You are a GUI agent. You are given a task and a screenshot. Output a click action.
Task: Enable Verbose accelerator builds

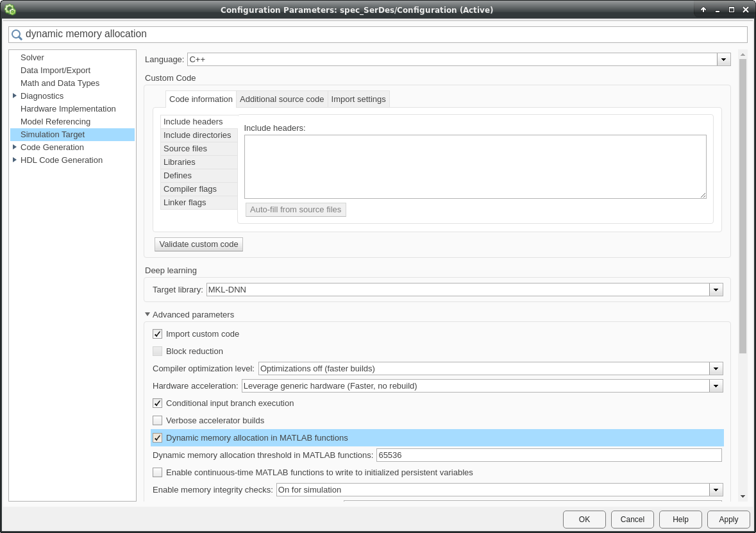pyautogui.click(x=158, y=421)
